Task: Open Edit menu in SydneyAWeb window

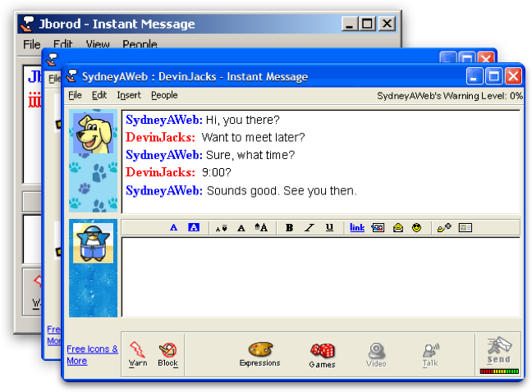Action: pyautogui.click(x=99, y=96)
